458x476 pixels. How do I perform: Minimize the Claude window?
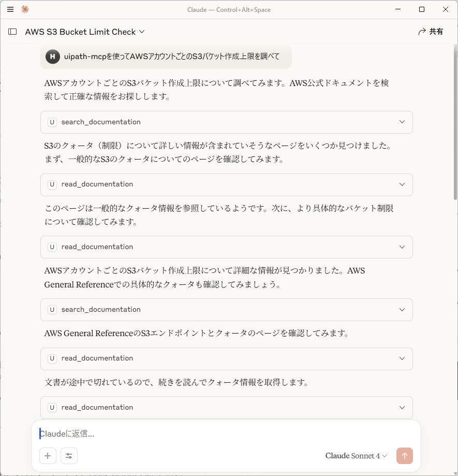point(398,9)
